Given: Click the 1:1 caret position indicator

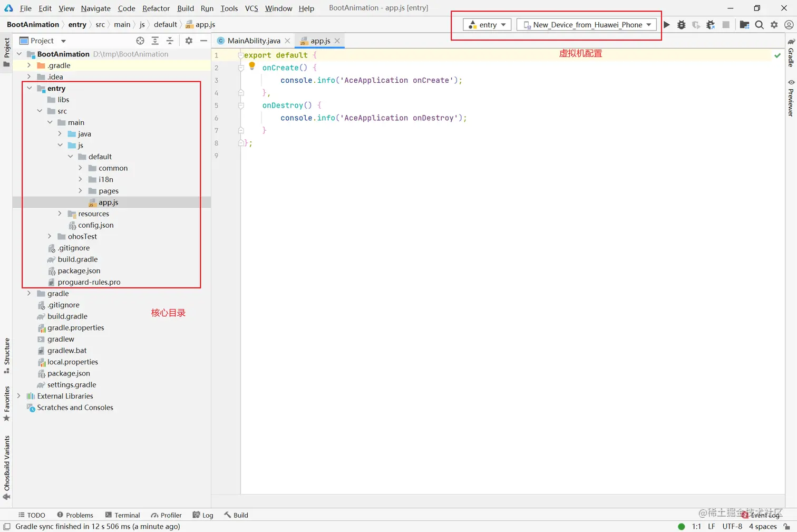Looking at the screenshot, I should (696, 526).
